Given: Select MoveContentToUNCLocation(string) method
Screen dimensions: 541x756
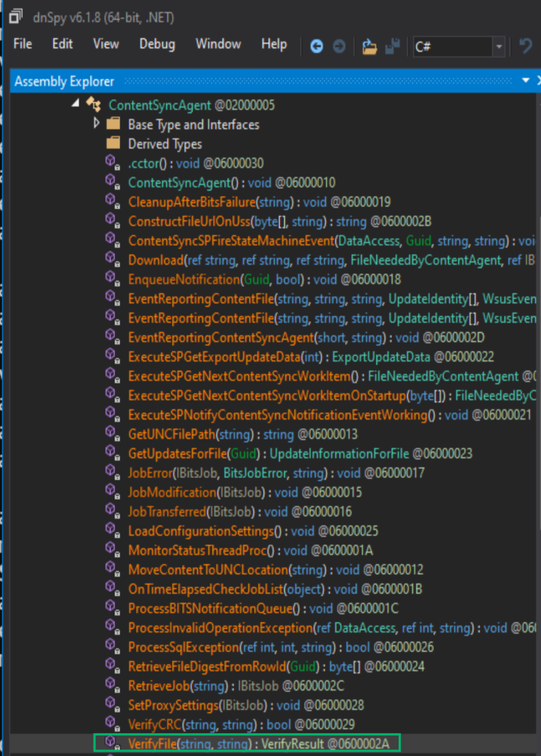Looking at the screenshot, I should click(275, 569).
